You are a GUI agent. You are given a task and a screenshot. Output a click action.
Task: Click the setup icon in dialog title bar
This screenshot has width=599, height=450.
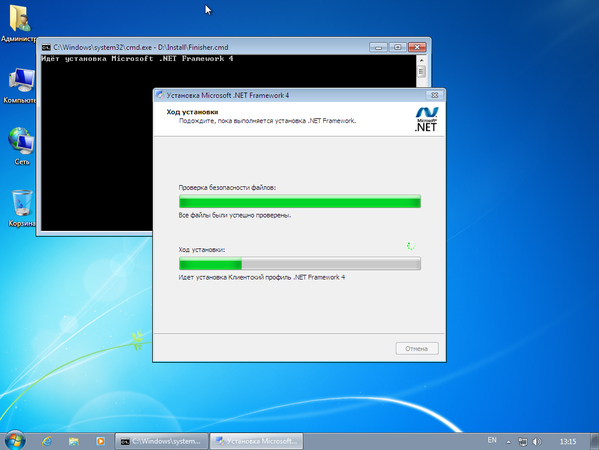coord(160,95)
